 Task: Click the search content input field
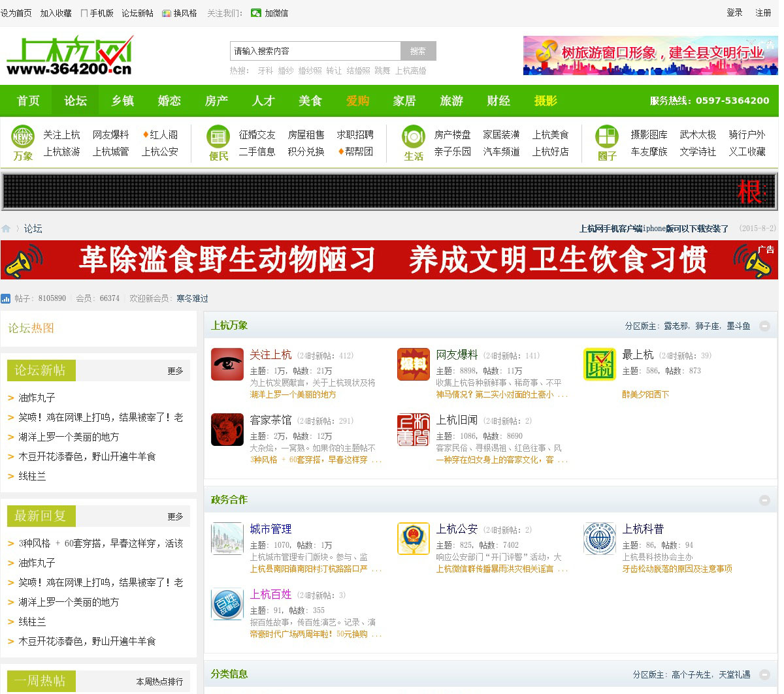(x=315, y=51)
